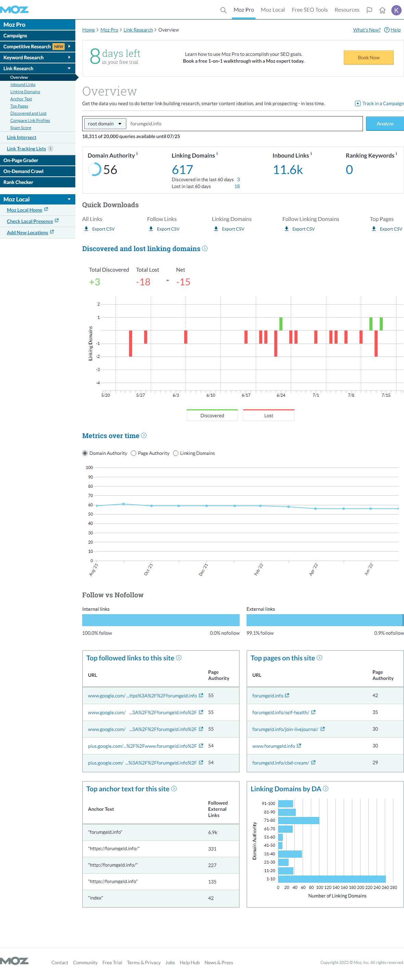Toggle the Lost legend swatch on chart
The width and height of the screenshot is (404, 980).
[268, 415]
